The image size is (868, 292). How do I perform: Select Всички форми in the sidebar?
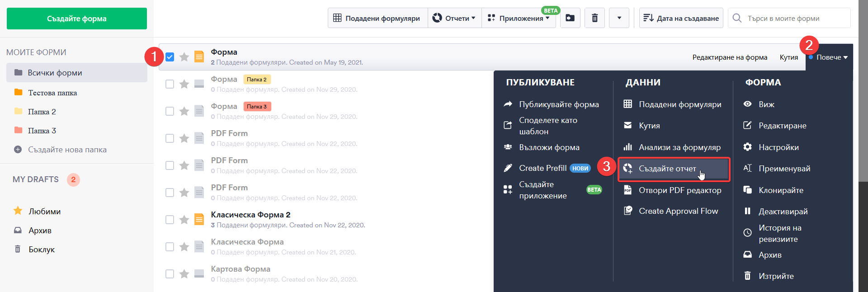77,73
